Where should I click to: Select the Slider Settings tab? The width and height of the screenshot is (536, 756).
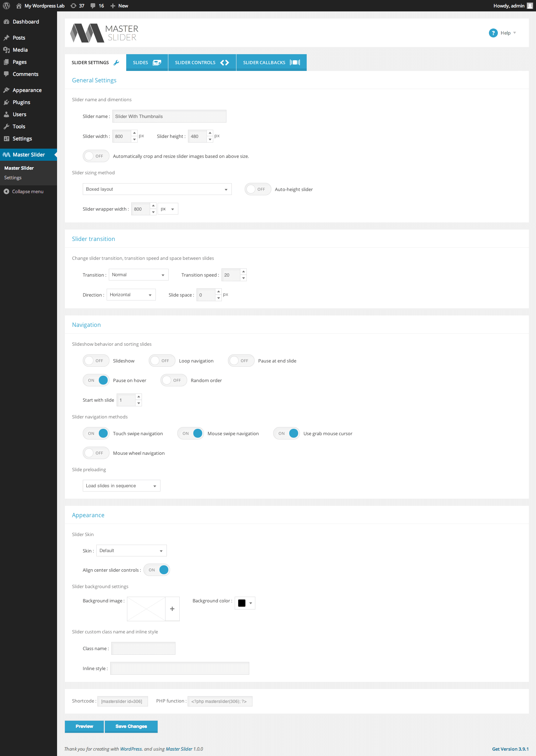[x=96, y=62]
